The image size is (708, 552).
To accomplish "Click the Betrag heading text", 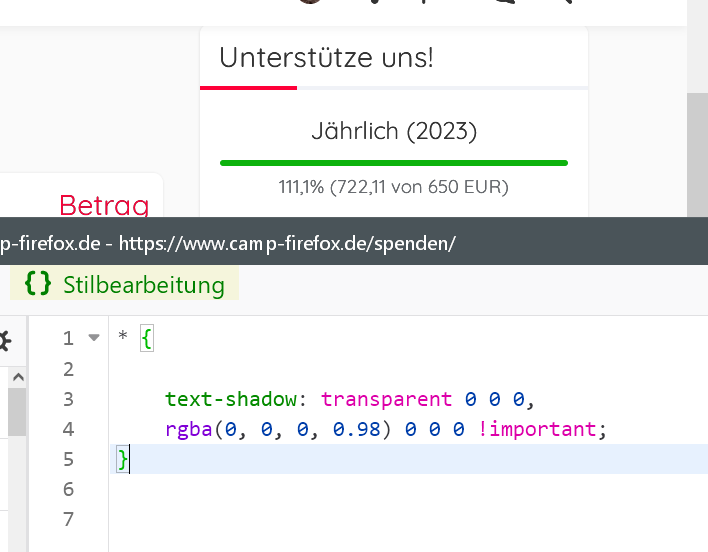I will [x=104, y=205].
